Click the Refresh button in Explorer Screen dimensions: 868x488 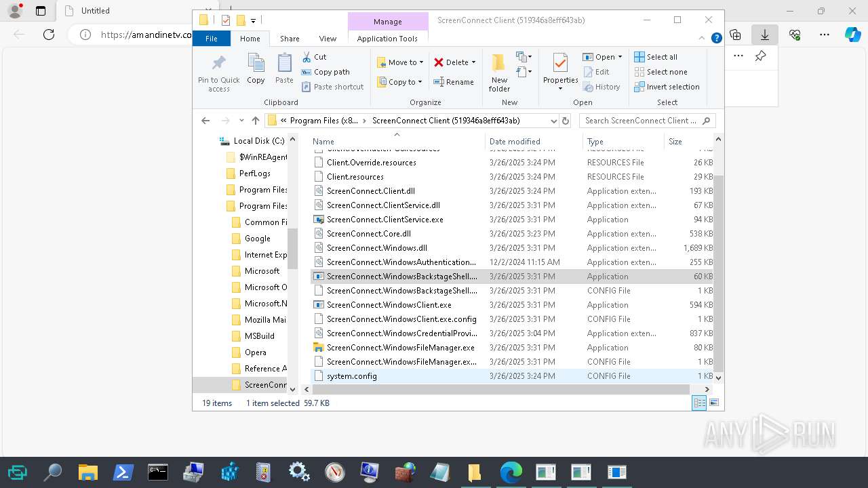[x=566, y=121]
